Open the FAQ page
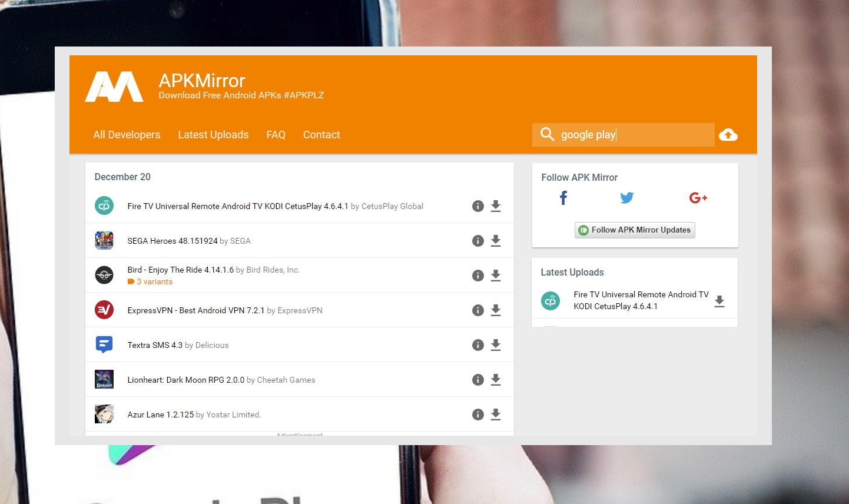This screenshot has width=849, height=504. click(x=276, y=135)
